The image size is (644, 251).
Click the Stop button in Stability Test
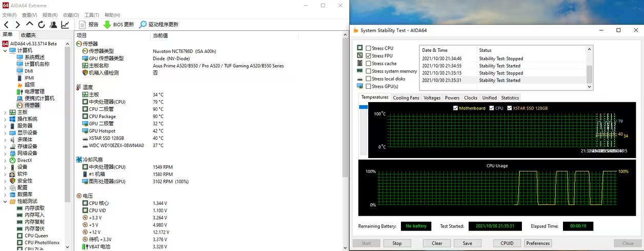[397, 243]
